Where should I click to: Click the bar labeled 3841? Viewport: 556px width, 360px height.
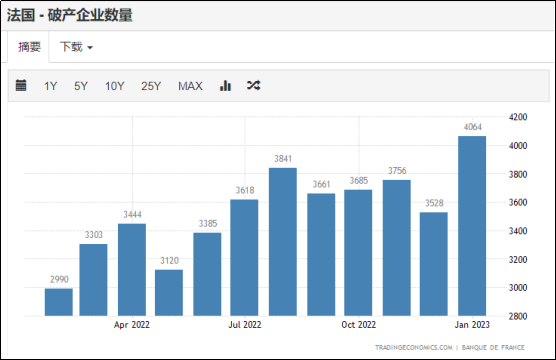pyautogui.click(x=283, y=242)
